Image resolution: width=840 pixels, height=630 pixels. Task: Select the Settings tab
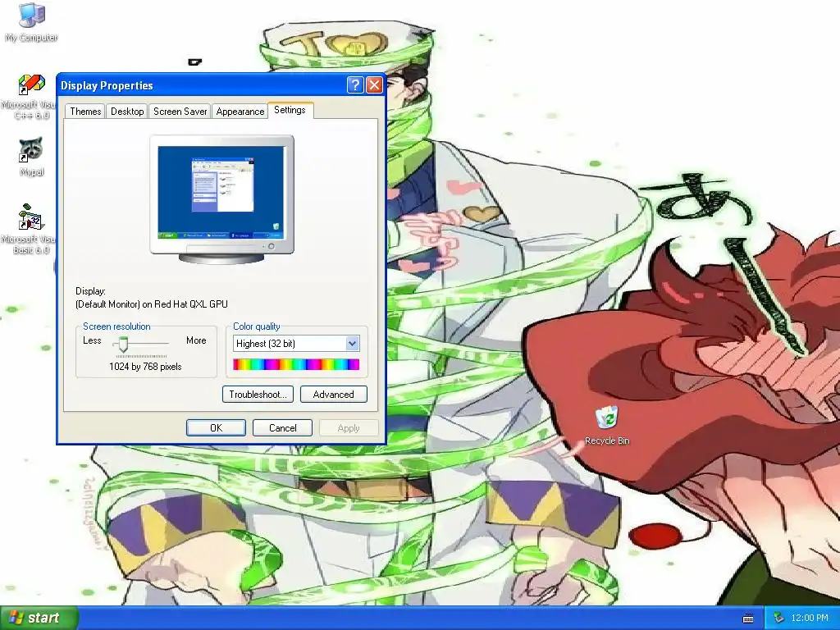290,110
